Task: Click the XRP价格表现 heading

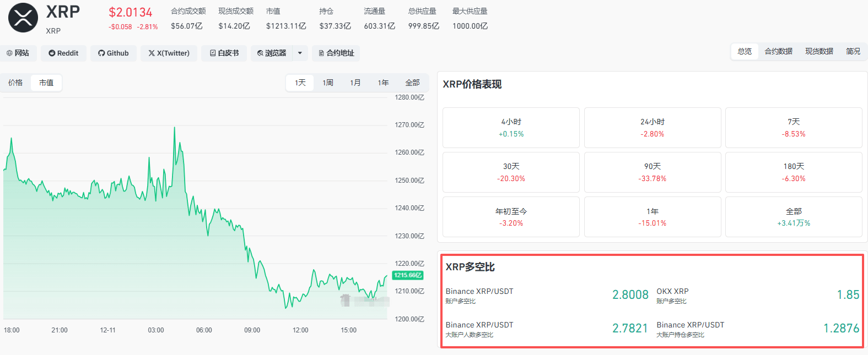Action: pos(472,84)
